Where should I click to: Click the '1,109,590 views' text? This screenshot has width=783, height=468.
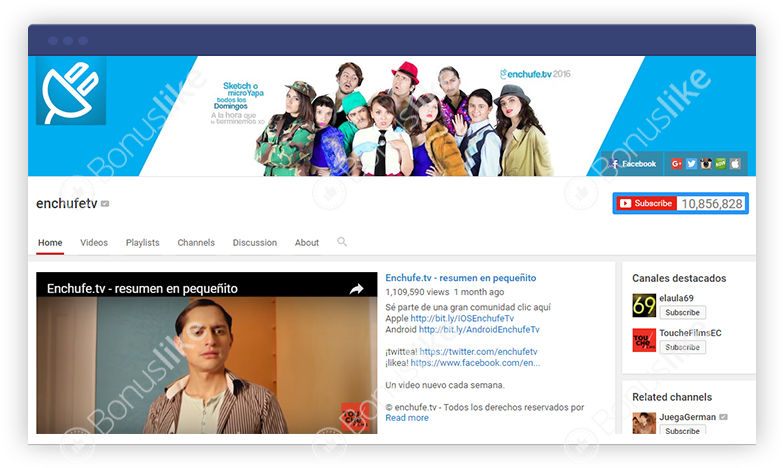(417, 292)
